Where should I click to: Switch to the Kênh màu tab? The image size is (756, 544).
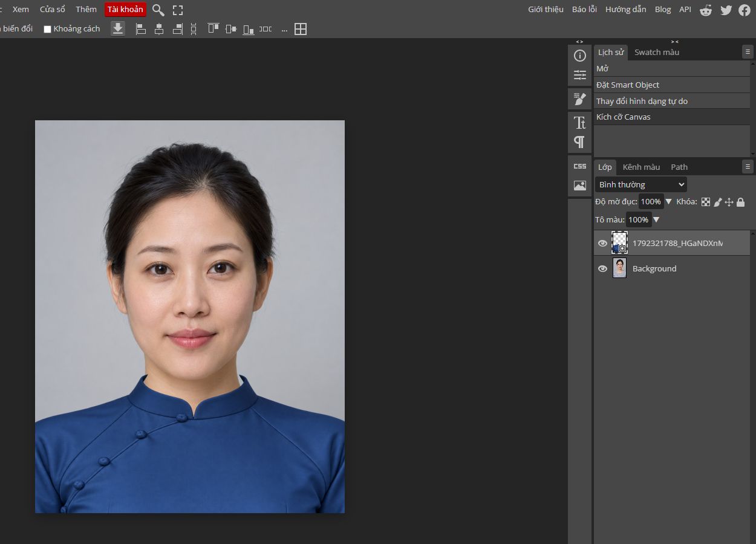point(641,167)
